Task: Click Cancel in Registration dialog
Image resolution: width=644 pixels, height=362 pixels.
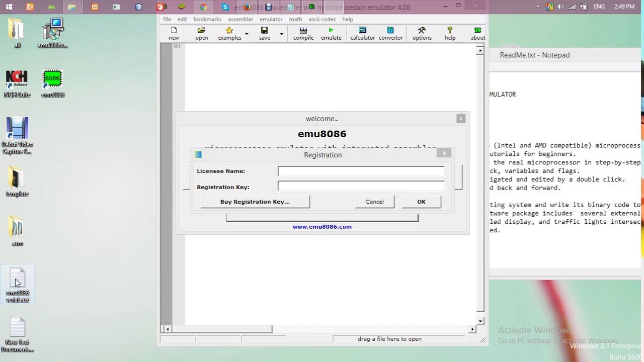Action: click(374, 202)
